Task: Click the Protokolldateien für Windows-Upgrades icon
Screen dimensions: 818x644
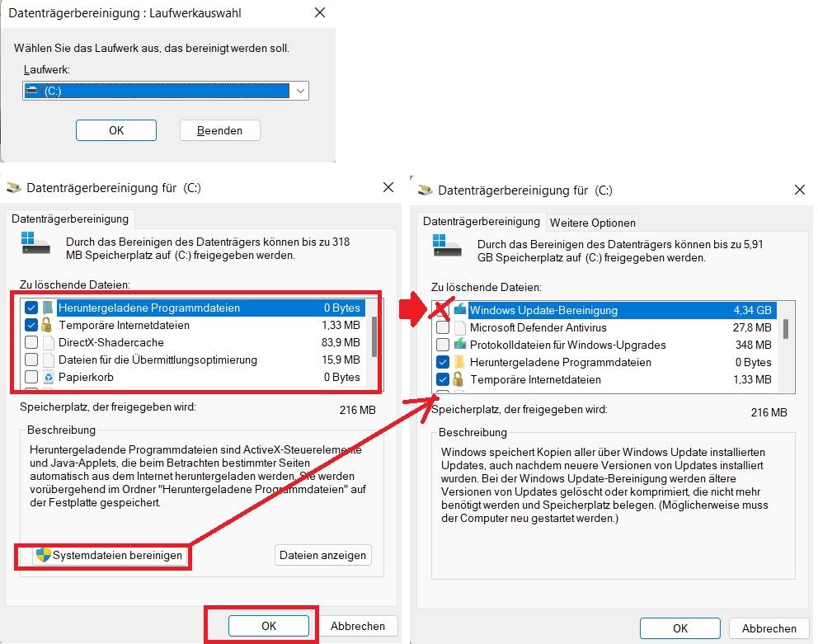Action: point(459,345)
